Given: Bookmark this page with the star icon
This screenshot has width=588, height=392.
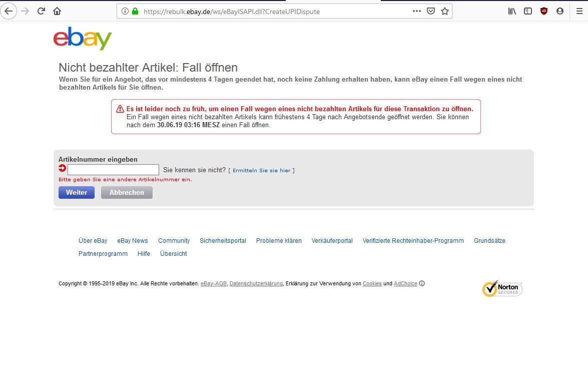Looking at the screenshot, I should pos(445,11).
